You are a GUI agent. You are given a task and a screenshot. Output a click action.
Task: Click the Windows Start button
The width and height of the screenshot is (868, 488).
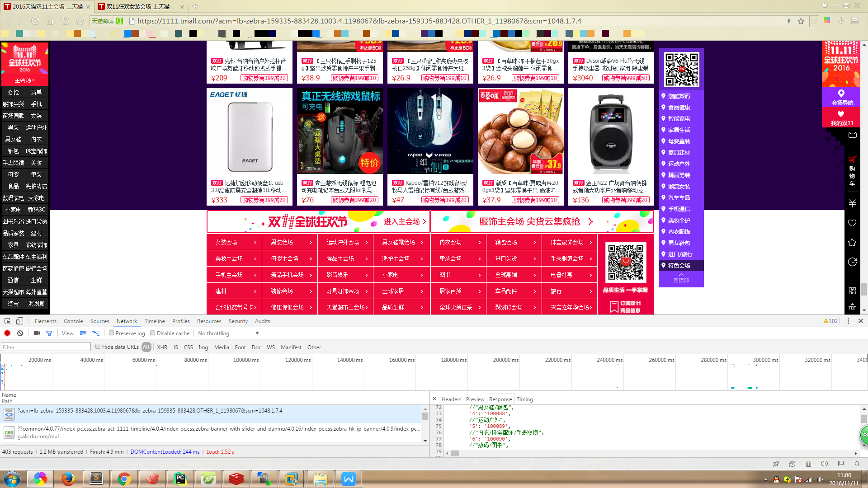click(x=12, y=479)
